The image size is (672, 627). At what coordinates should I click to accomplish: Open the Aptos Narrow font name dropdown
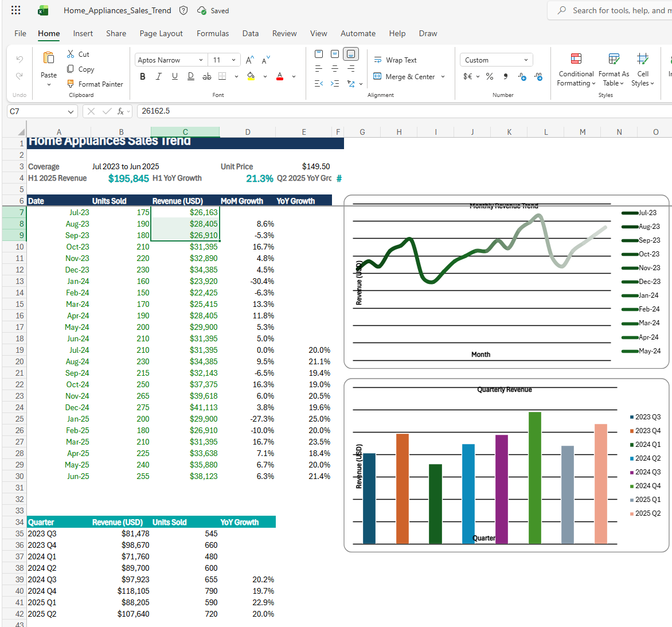(201, 60)
